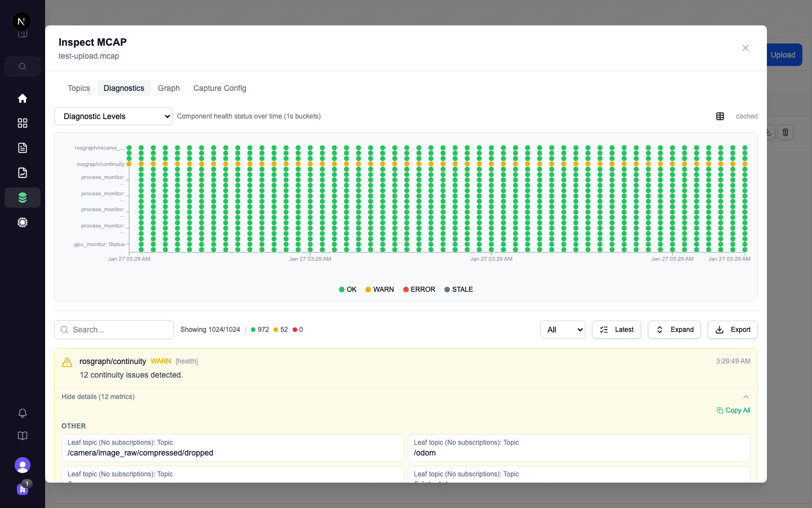Open notifications bell icon

[x=23, y=413]
